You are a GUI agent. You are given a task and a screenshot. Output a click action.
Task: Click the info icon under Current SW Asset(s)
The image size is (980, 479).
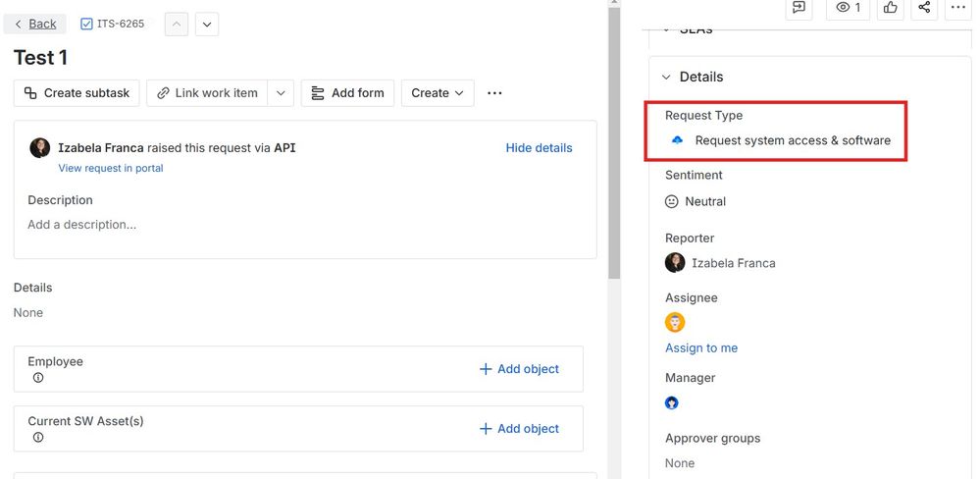pyautogui.click(x=38, y=437)
